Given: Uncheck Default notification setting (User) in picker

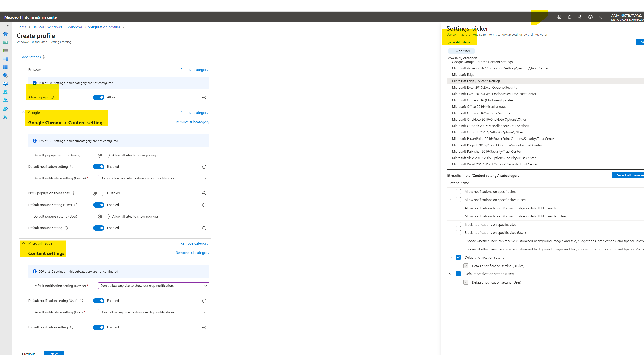Looking at the screenshot, I should tap(458, 274).
